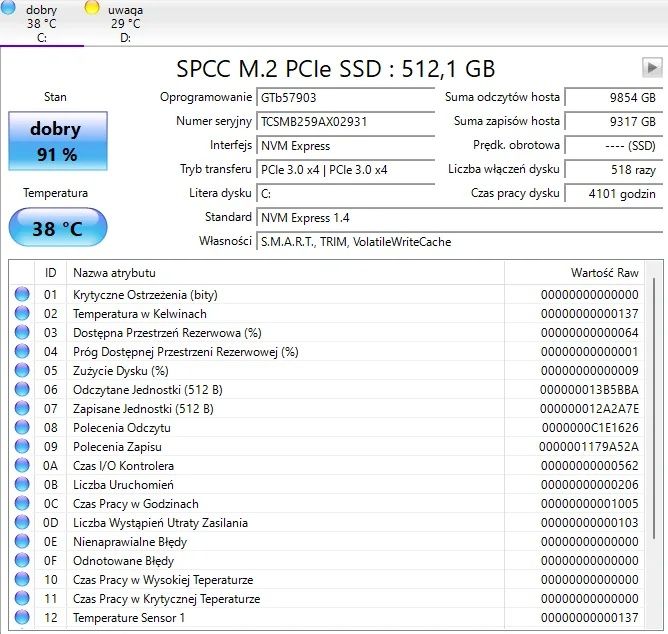668x634 pixels.
Task: Click the Wartość Raw column header
Action: tap(574, 273)
